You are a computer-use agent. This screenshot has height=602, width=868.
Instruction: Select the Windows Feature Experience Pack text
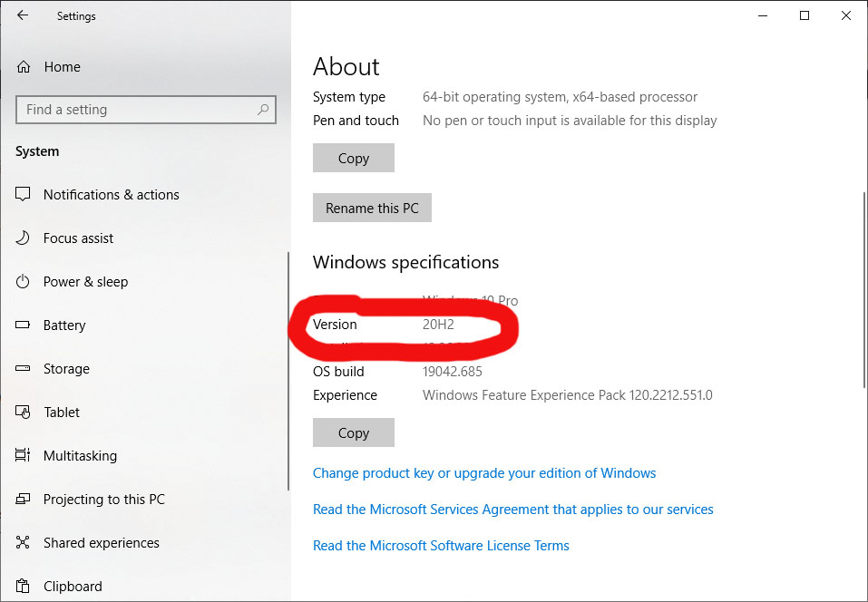[568, 395]
